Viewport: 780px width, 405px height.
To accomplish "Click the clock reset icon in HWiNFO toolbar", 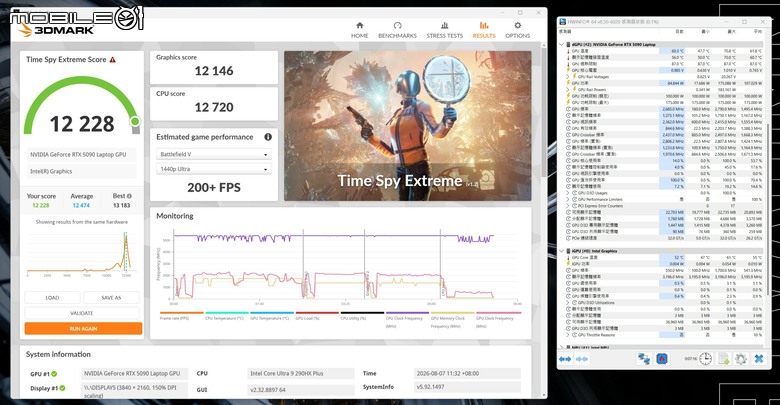I will point(705,358).
